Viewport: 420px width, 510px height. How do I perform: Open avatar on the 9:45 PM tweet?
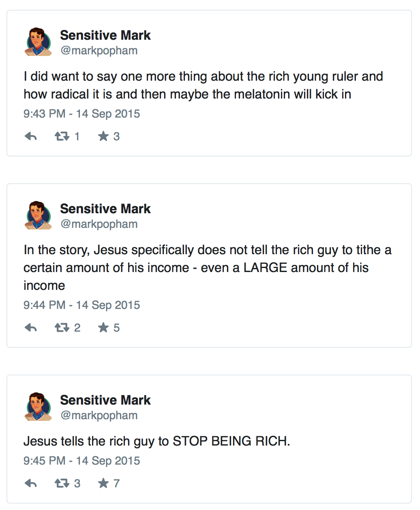tap(38, 407)
